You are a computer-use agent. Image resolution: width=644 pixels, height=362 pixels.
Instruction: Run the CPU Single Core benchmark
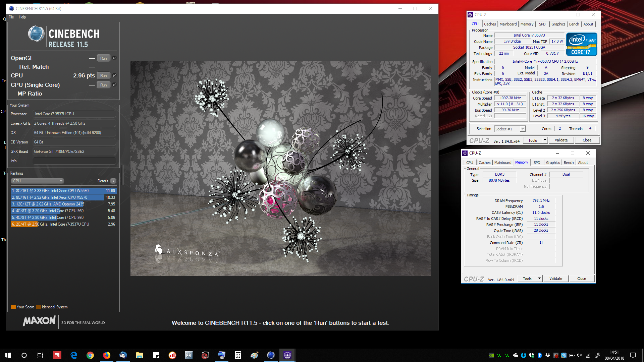pos(103,85)
